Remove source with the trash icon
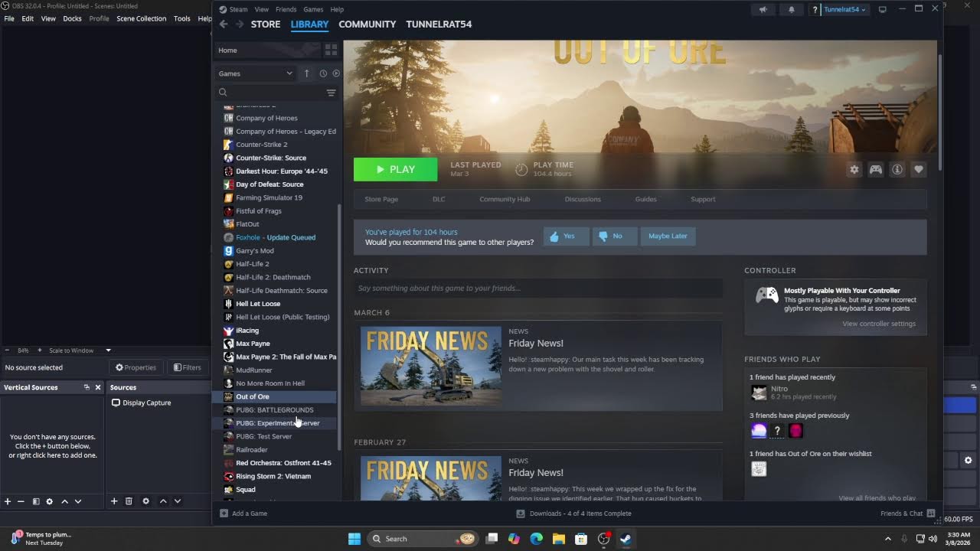980x551 pixels. (129, 501)
